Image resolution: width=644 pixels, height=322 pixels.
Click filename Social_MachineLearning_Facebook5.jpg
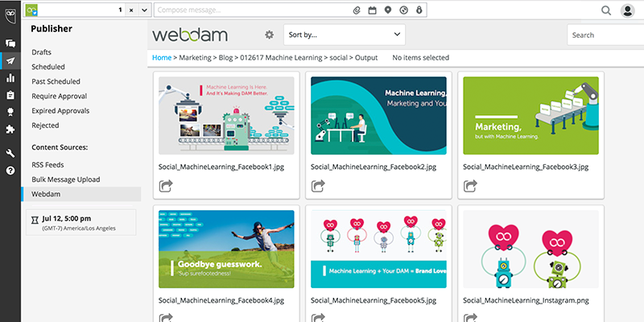pyautogui.click(x=374, y=300)
